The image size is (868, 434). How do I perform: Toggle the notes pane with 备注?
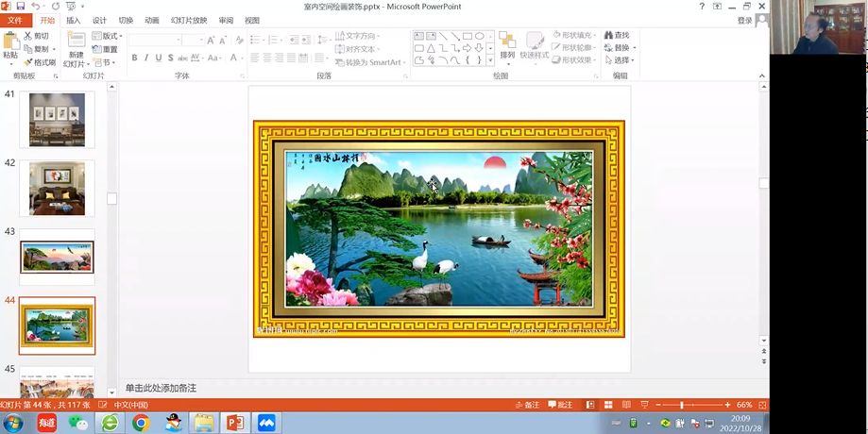point(526,405)
